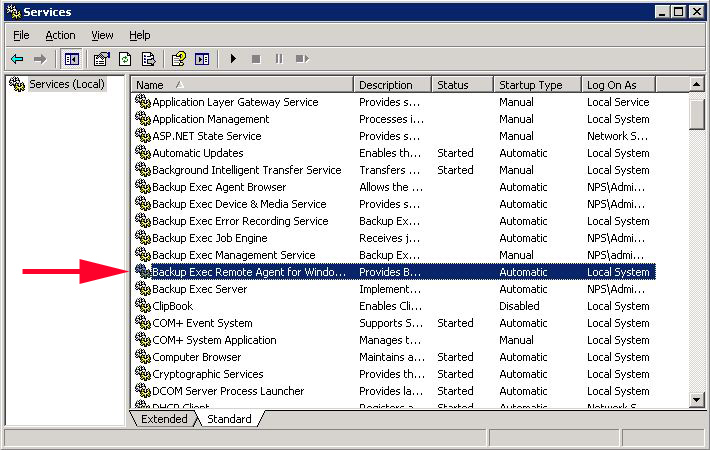Click Started status of Automatic Updates
710x450 pixels.
[455, 153]
